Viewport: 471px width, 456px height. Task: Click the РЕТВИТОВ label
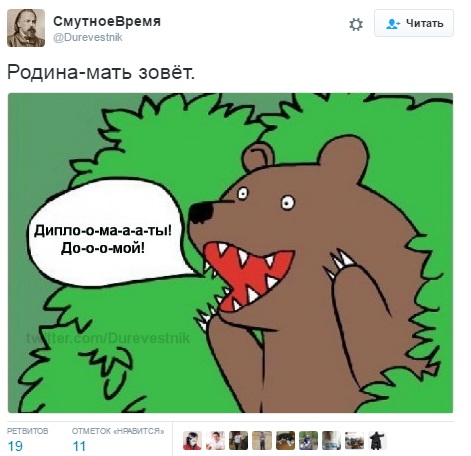tap(28, 431)
